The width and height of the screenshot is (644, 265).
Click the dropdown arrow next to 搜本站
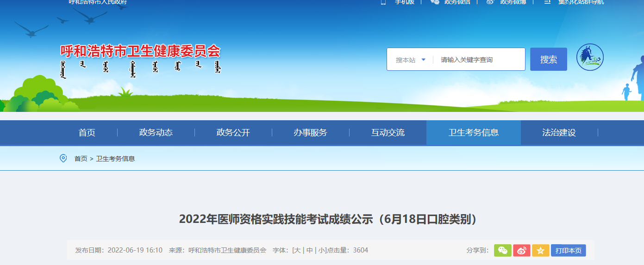click(423, 60)
